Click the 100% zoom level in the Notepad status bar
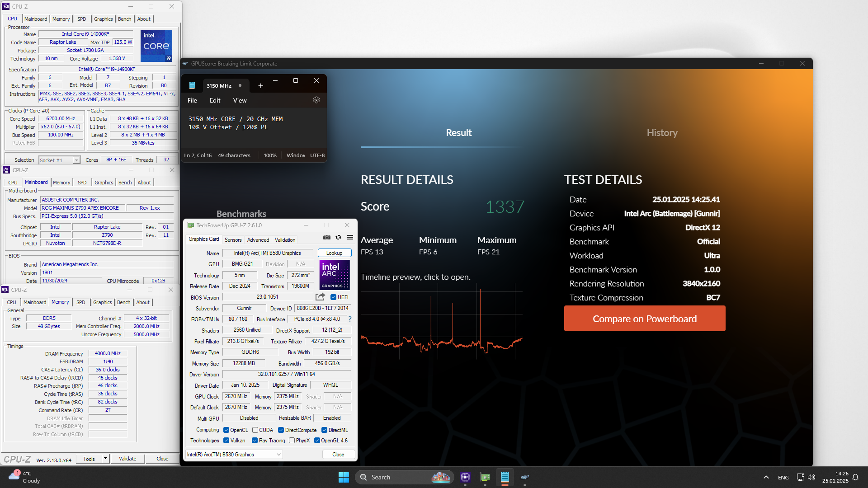This screenshot has height=488, width=868. tap(270, 155)
